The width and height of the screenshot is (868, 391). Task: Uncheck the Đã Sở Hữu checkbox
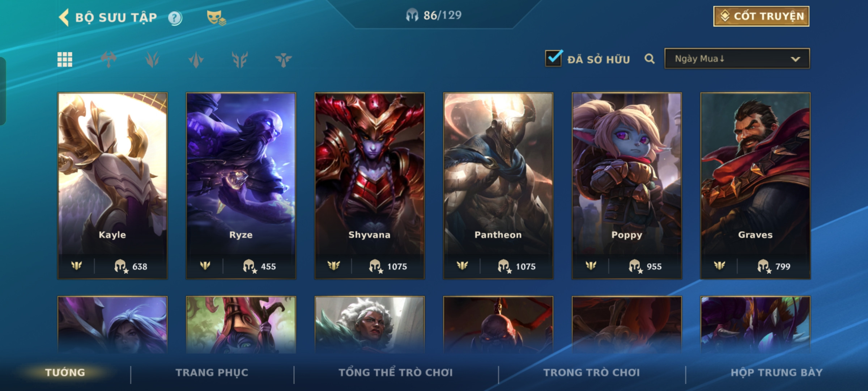point(554,58)
